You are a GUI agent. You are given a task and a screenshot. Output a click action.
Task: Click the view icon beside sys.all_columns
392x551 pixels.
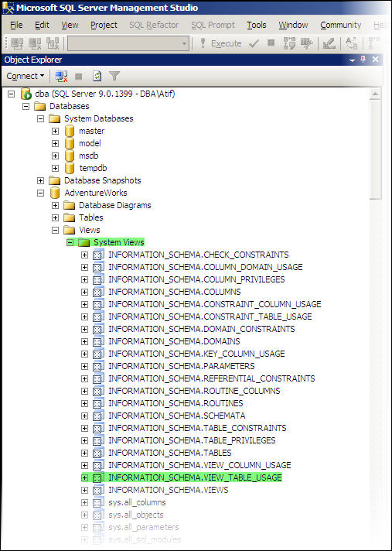click(x=99, y=502)
